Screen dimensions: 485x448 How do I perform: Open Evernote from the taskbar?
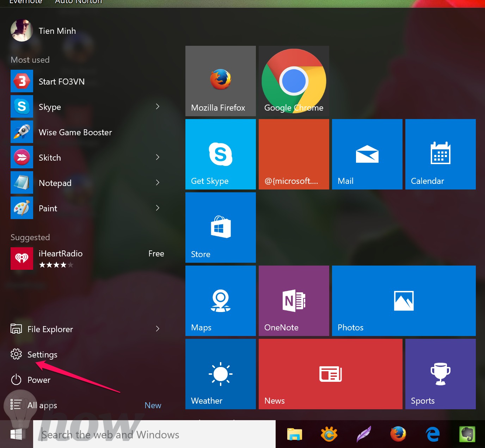point(467,434)
